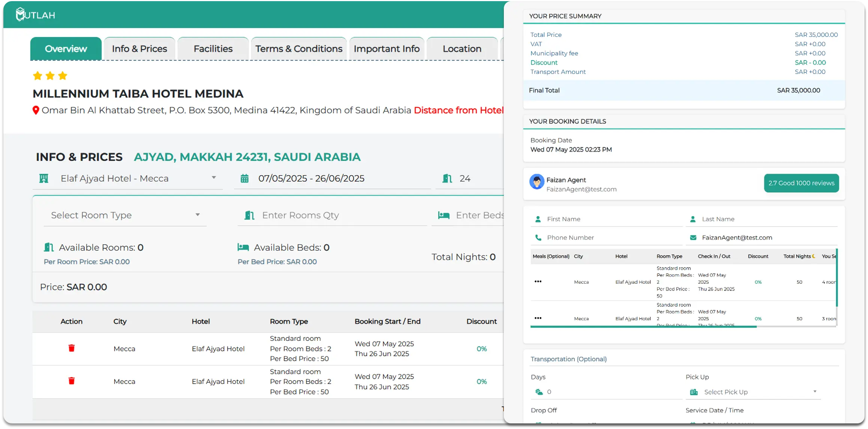Open the Info & Prices tab

tap(140, 49)
